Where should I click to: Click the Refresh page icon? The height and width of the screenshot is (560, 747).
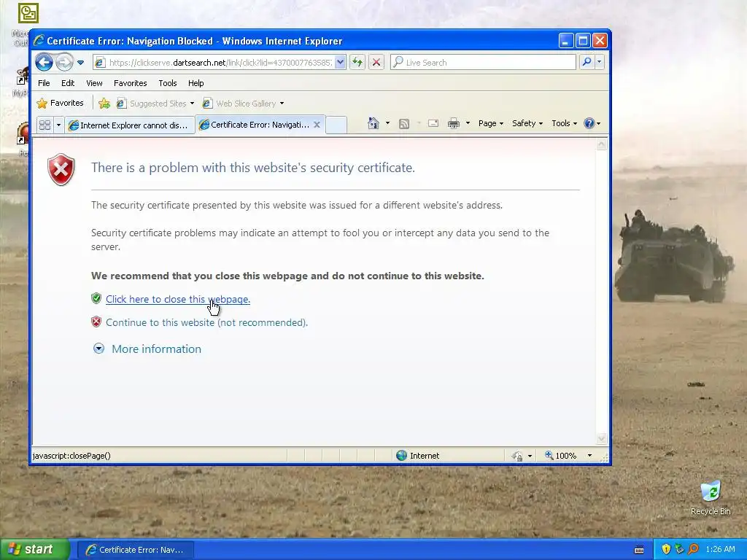click(x=357, y=63)
